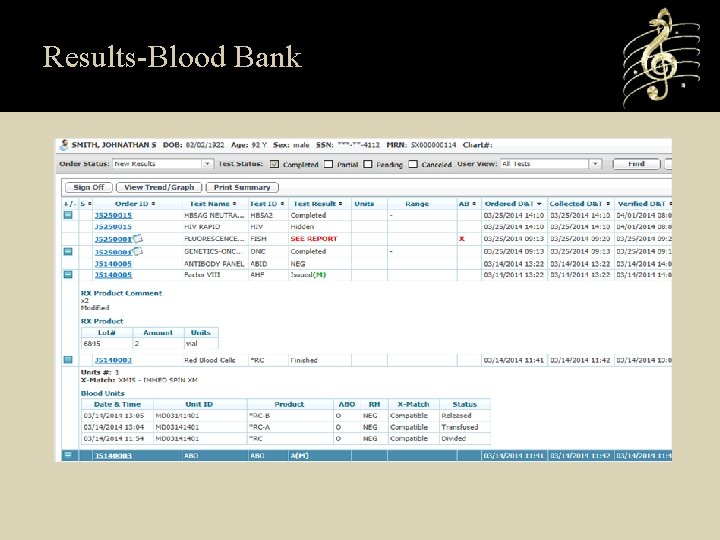Click the X-Match header in Blood Units table
Image resolution: width=720 pixels, height=540 pixels.
(x=413, y=404)
